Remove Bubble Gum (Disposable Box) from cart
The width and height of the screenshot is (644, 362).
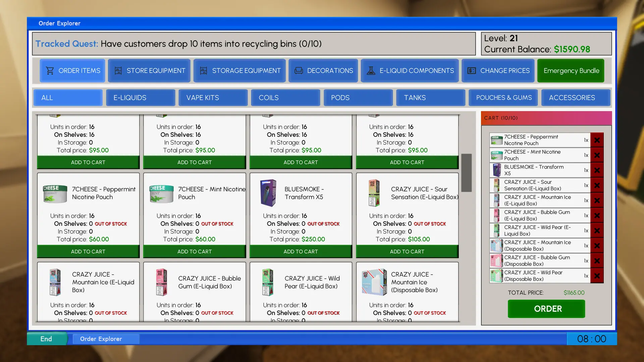coord(597,261)
